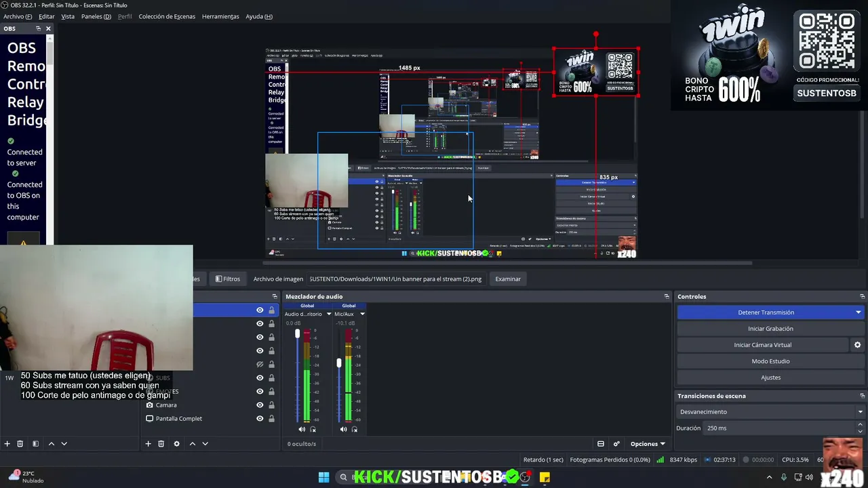Open the Mic/Aux channel dropdown menu
This screenshot has width=868, height=488.
click(362, 314)
